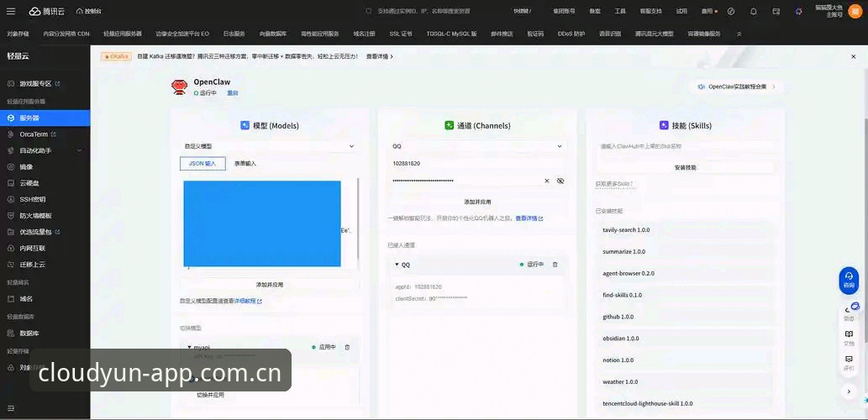Open the notification bell

click(754, 11)
